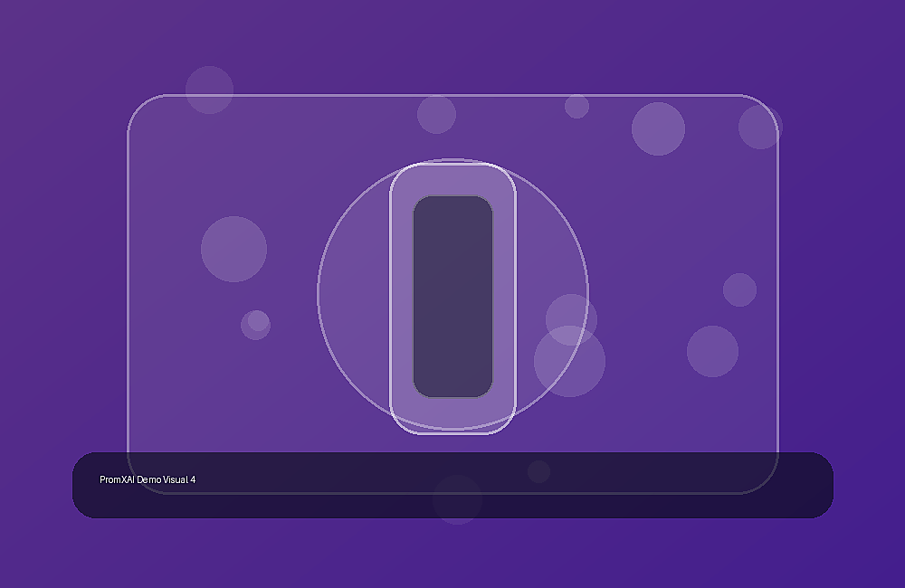Click the PromXAI Demo Visual 4 caption text

pos(148,479)
